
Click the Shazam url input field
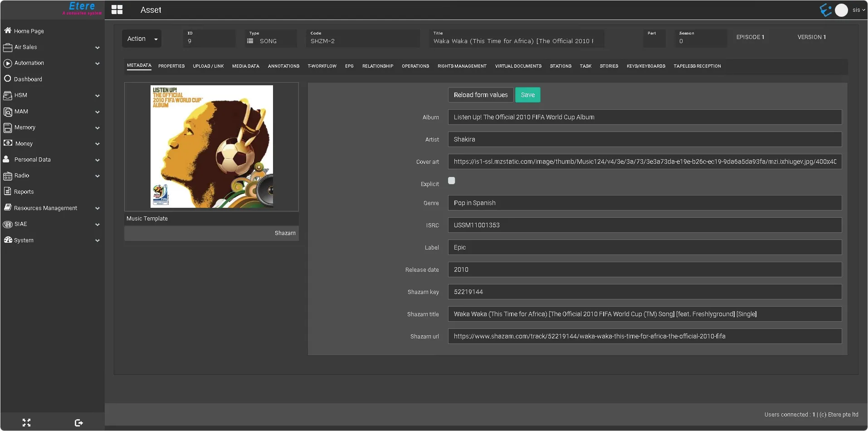(645, 336)
